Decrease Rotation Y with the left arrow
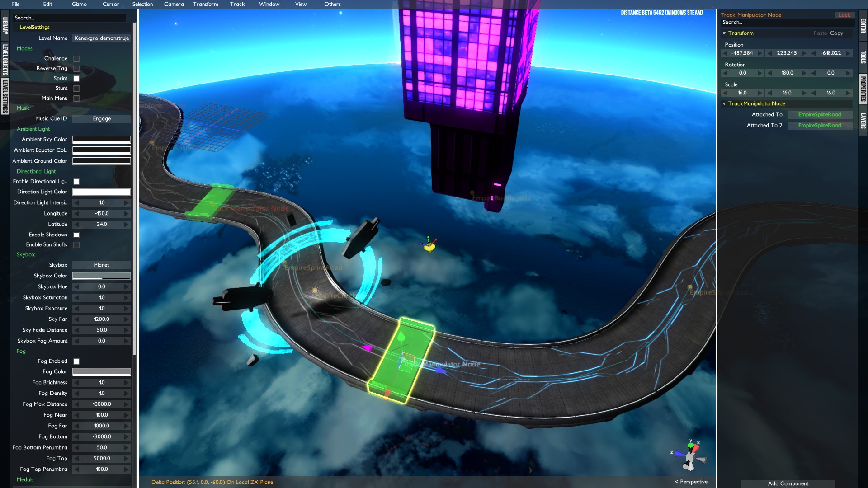 click(x=769, y=73)
